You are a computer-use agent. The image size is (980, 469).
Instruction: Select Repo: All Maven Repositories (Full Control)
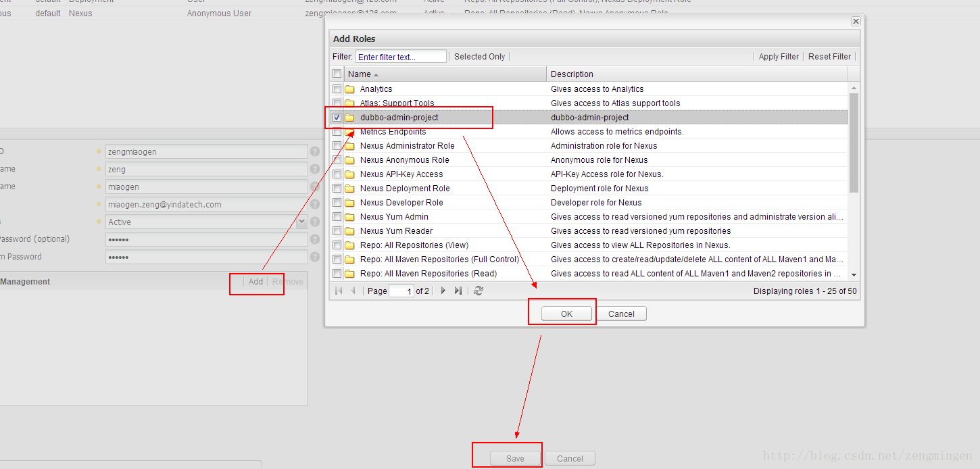pyautogui.click(x=589, y=260)
